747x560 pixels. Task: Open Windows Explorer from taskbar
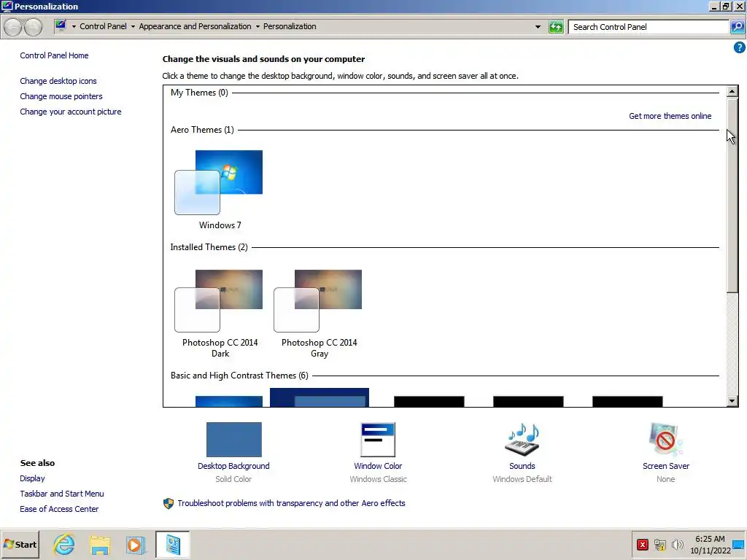(x=99, y=544)
